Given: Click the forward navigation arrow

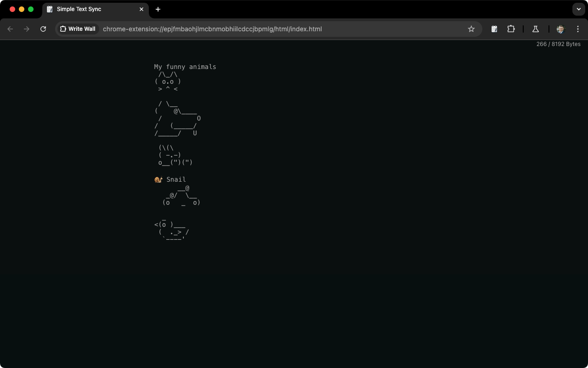Looking at the screenshot, I should 27,29.
